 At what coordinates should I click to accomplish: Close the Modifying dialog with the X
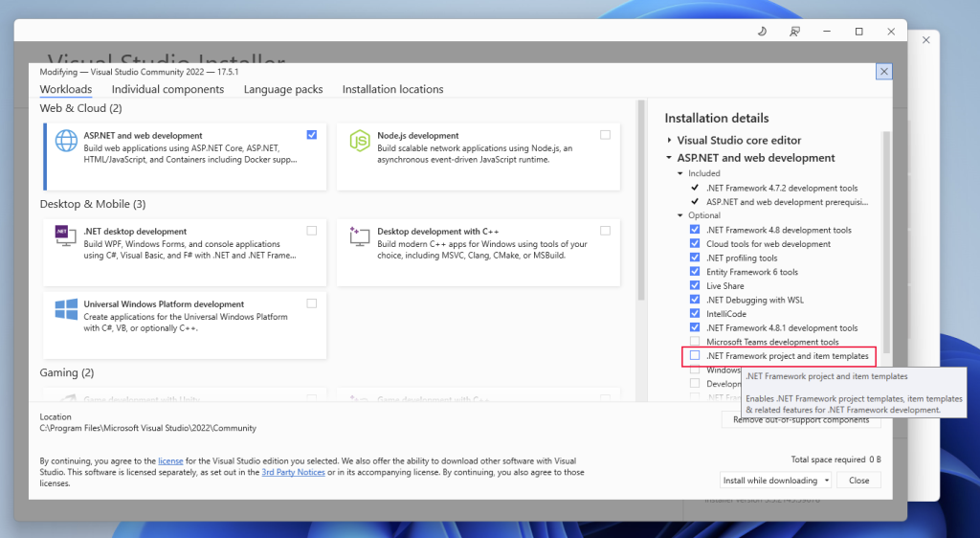[883, 71]
